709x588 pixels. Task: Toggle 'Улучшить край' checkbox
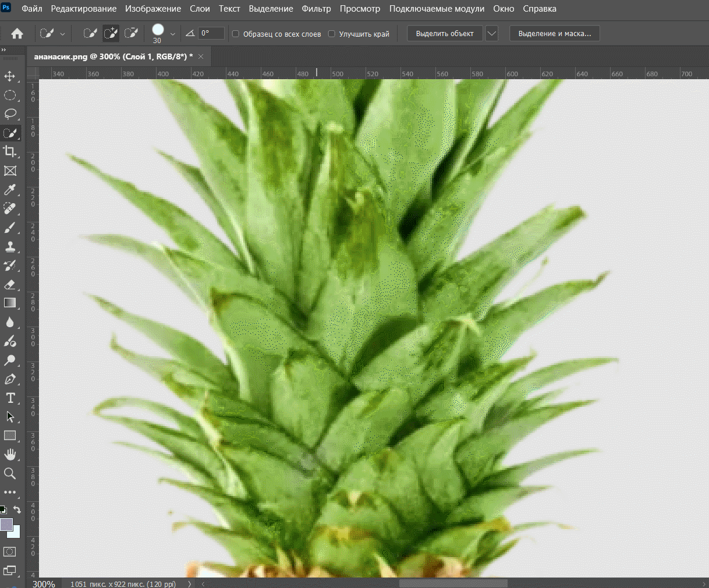pos(332,34)
